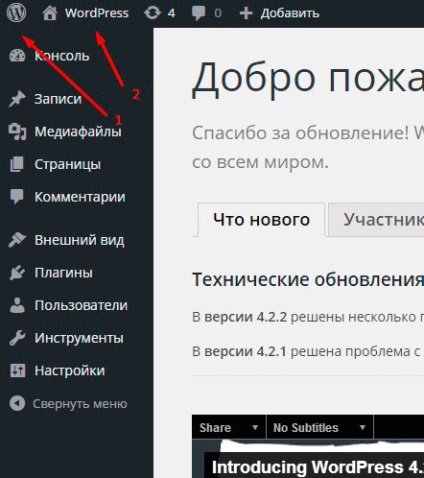Open Инструменты wrench icon
424x478 pixels.
(x=17, y=338)
